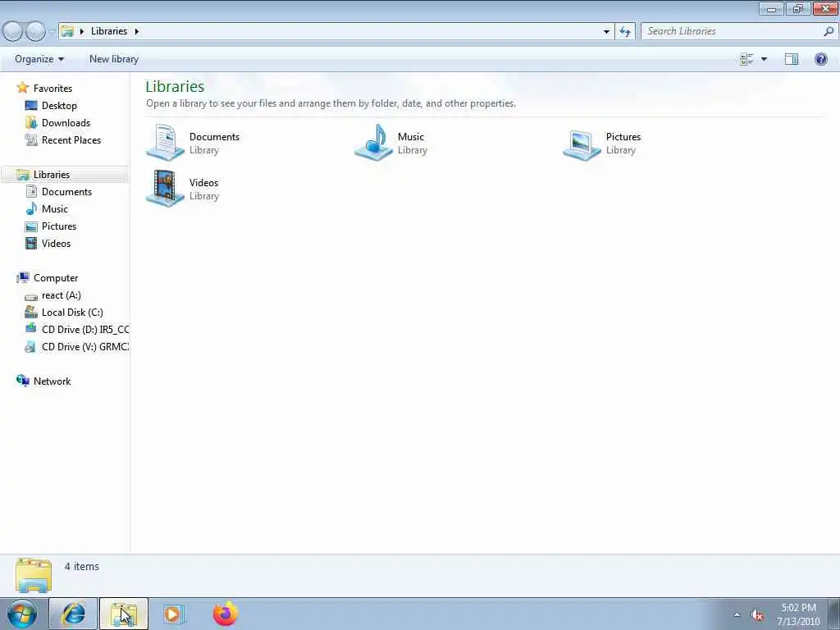
Task: Open the clock showing 5:02 PM
Action: 798,614
